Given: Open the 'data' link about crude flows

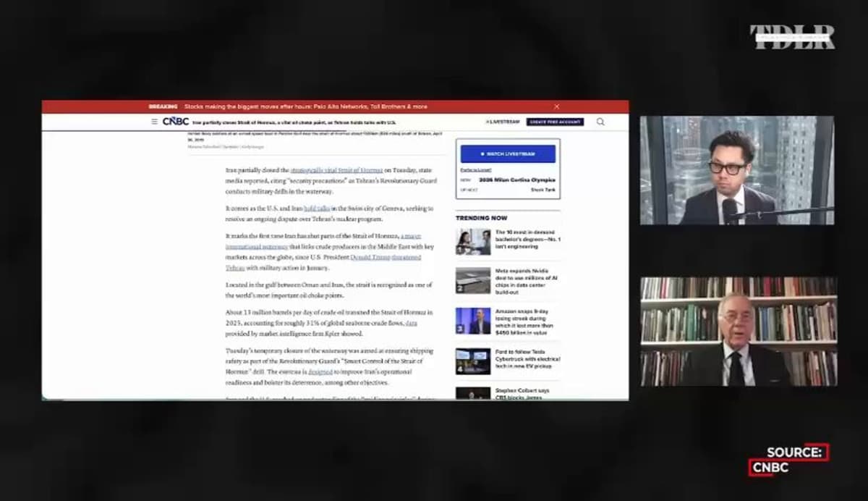Looking at the screenshot, I should 411,324.
